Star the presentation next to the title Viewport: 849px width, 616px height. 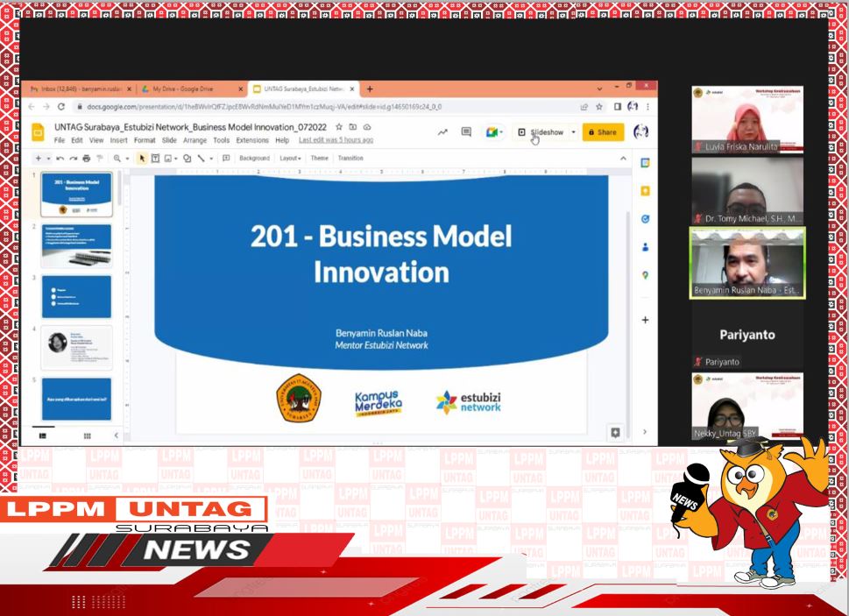pos(339,127)
